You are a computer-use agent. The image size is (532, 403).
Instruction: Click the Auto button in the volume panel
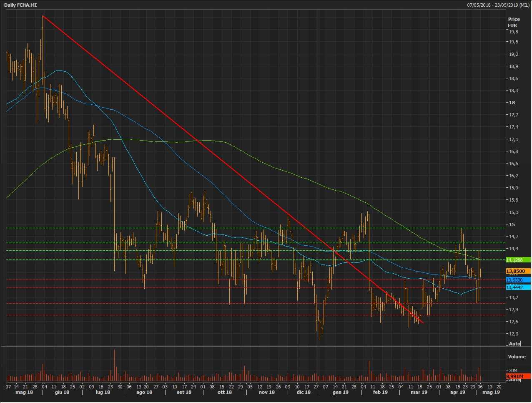(514, 380)
